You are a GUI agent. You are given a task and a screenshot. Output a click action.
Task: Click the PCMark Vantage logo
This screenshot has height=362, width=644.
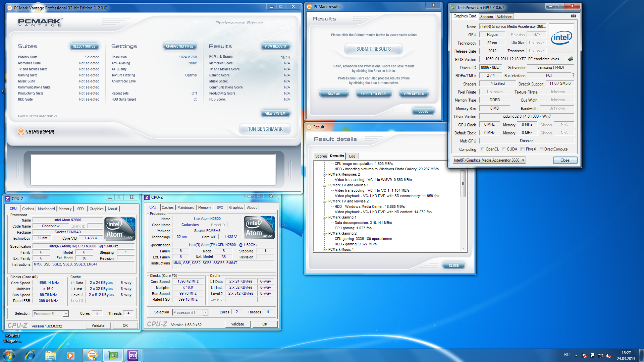click(x=40, y=22)
